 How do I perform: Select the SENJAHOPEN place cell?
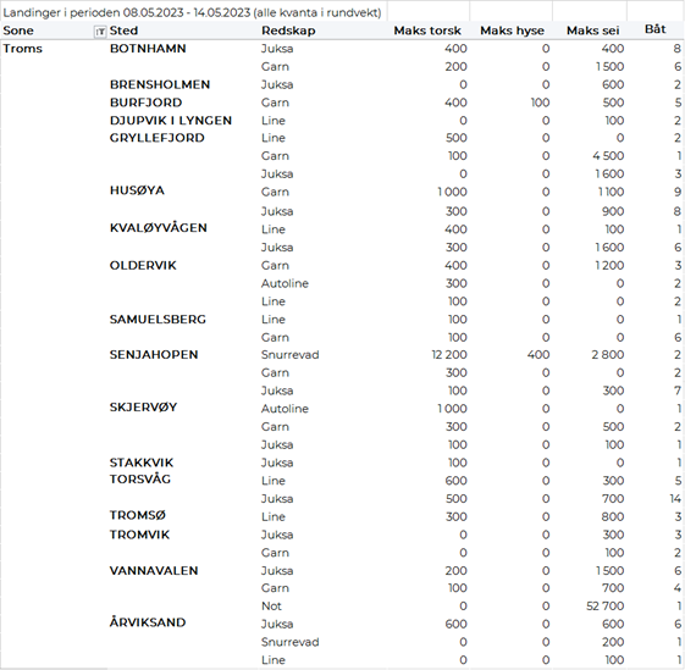154,355
